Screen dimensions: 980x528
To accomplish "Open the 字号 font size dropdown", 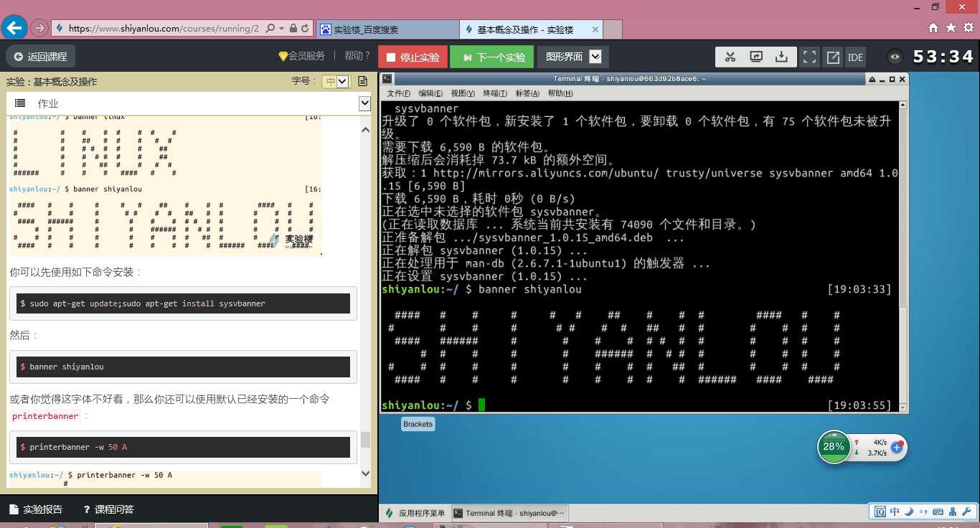I will click(335, 81).
